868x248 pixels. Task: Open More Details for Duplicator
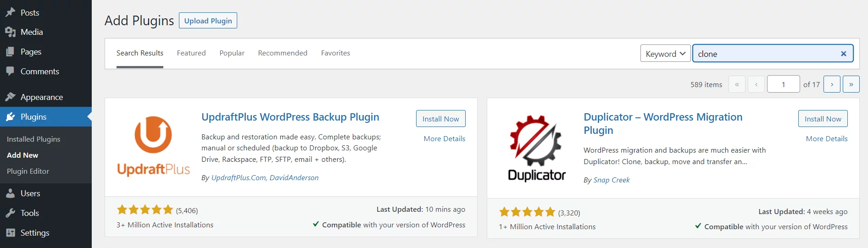827,138
